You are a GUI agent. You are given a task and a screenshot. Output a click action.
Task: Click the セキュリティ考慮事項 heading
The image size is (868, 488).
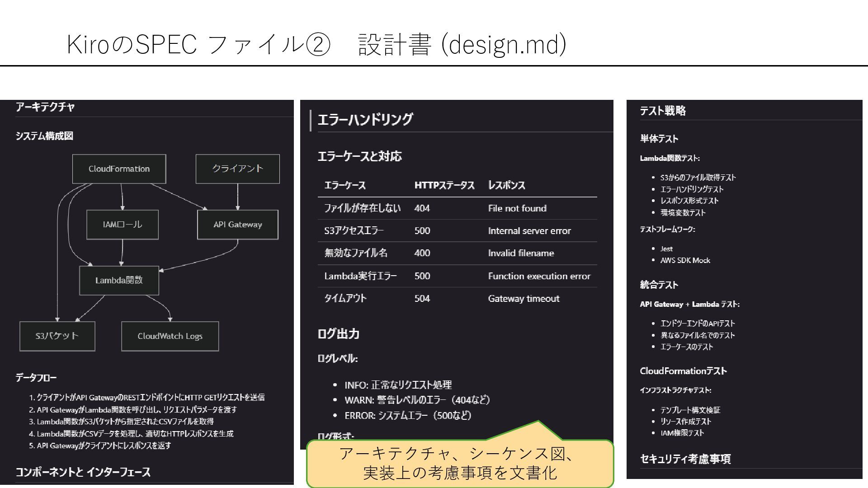coord(685,459)
